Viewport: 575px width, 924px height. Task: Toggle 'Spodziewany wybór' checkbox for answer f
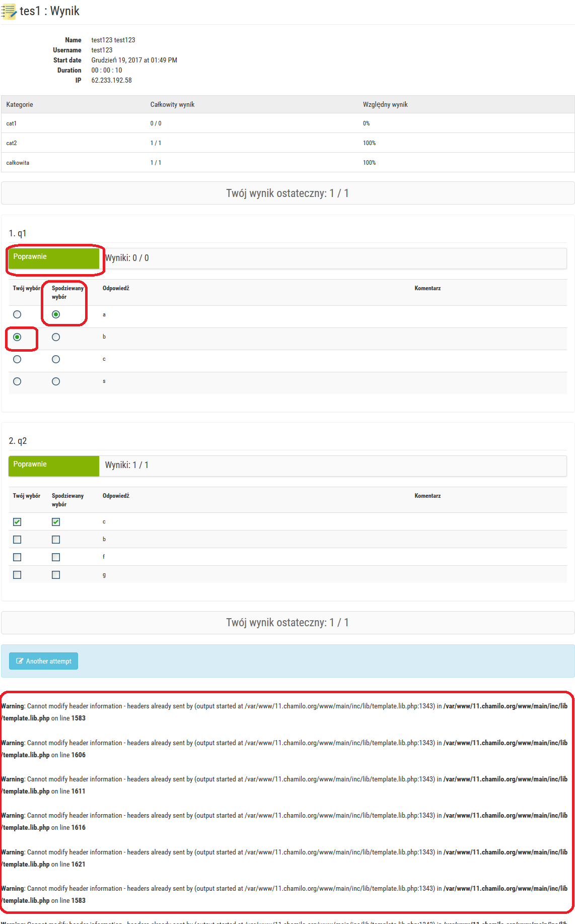[56, 557]
